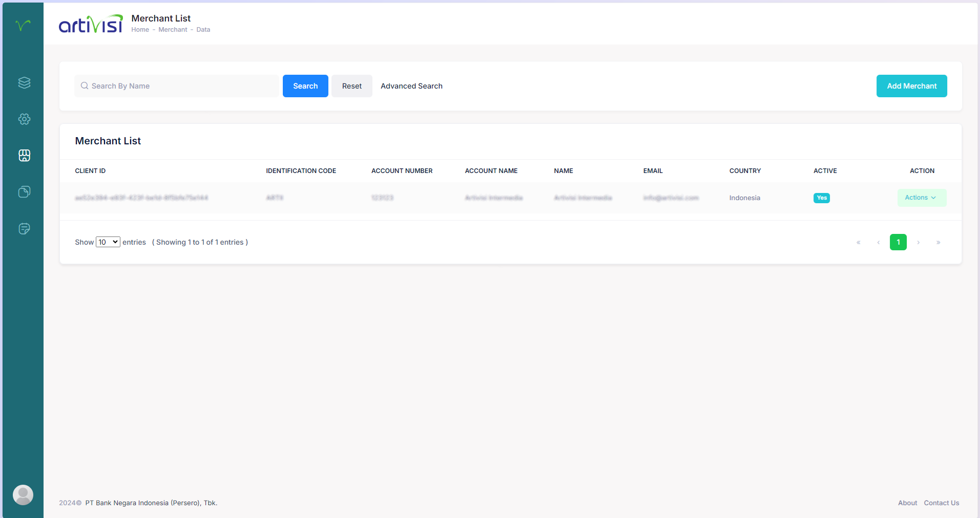
Task: Click the Merchant breadcrumb link
Action: [173, 30]
